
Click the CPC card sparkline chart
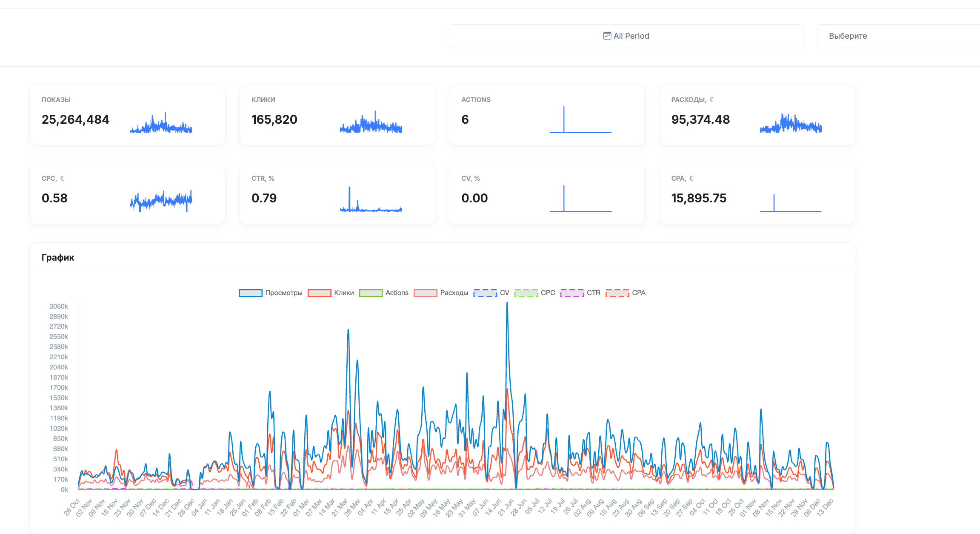[x=161, y=201]
